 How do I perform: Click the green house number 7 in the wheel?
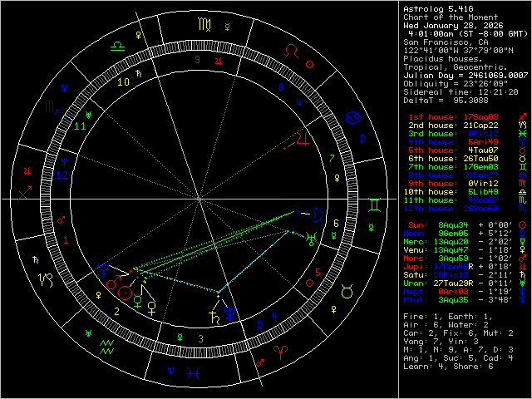[x=332, y=159]
